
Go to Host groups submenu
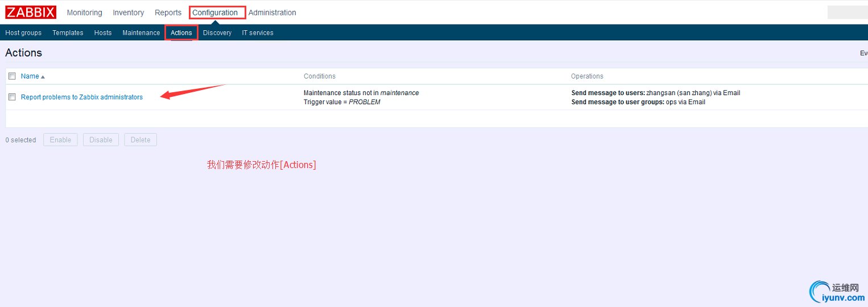(x=23, y=33)
